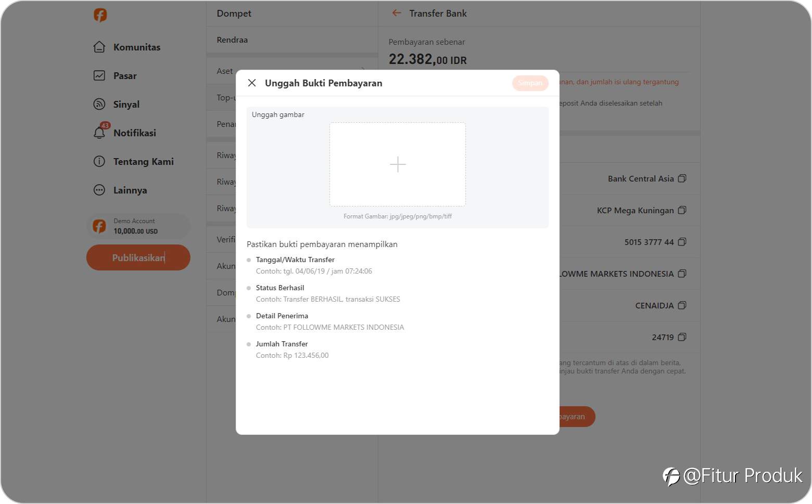812x504 pixels.
Task: Click Jumlah Transfer requirement text
Action: (282, 344)
